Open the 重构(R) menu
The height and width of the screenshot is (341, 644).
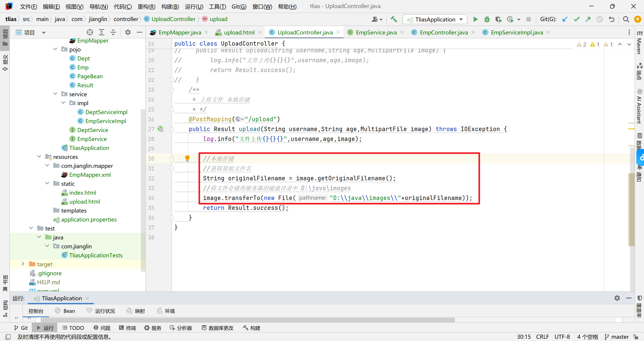click(146, 6)
